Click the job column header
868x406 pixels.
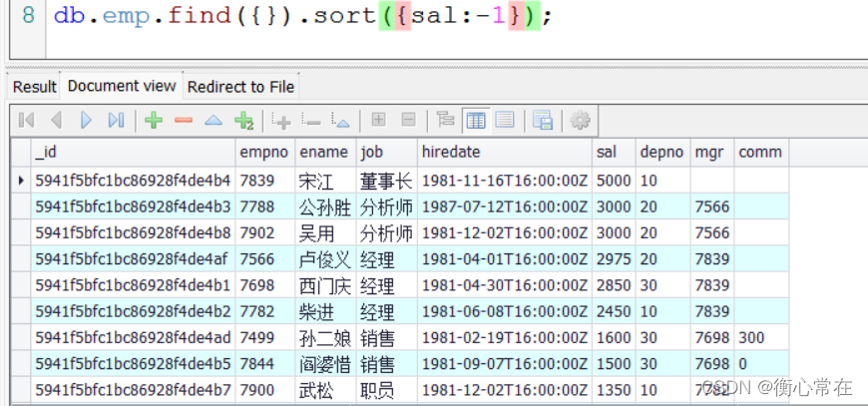[x=386, y=152]
